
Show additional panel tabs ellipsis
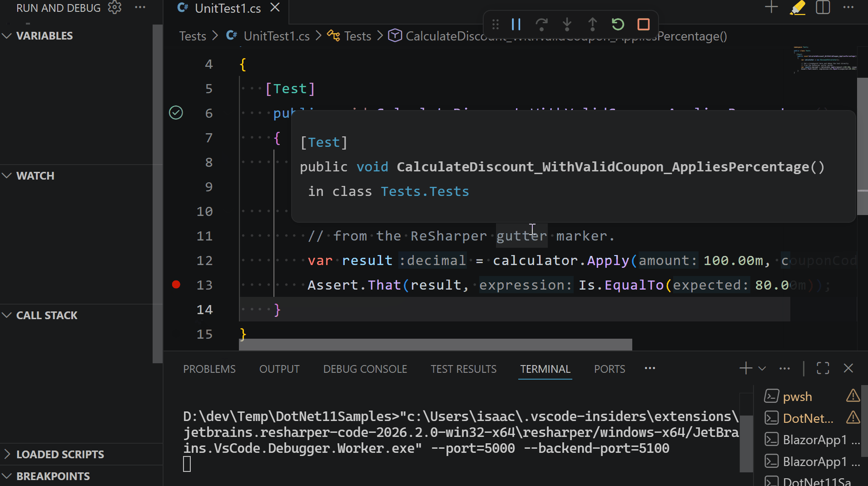point(650,368)
